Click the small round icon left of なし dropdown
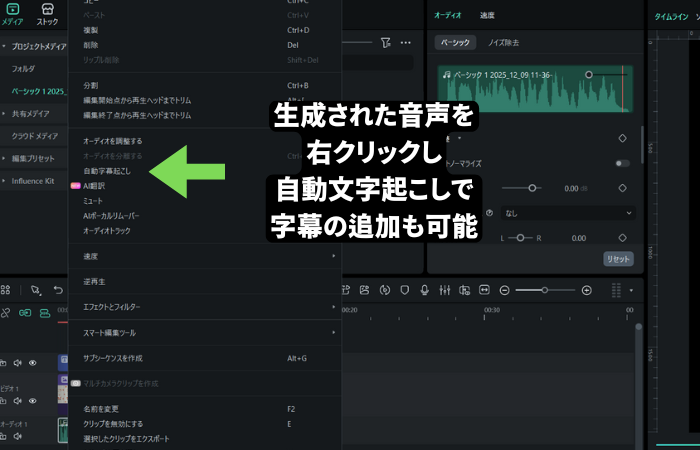700x450 pixels. pos(489,213)
